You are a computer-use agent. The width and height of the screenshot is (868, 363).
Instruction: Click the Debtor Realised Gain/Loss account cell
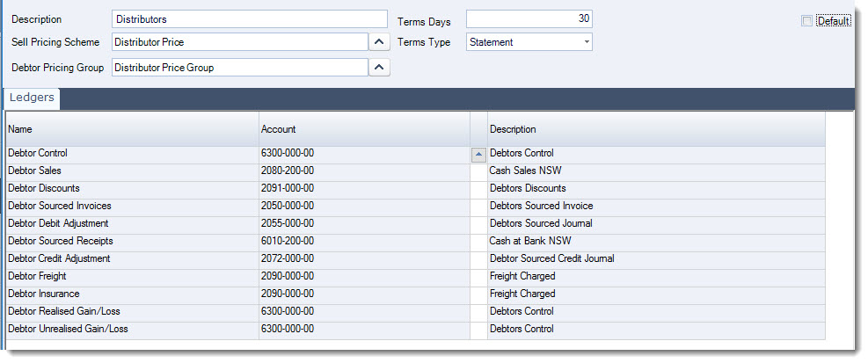pyautogui.click(x=364, y=311)
